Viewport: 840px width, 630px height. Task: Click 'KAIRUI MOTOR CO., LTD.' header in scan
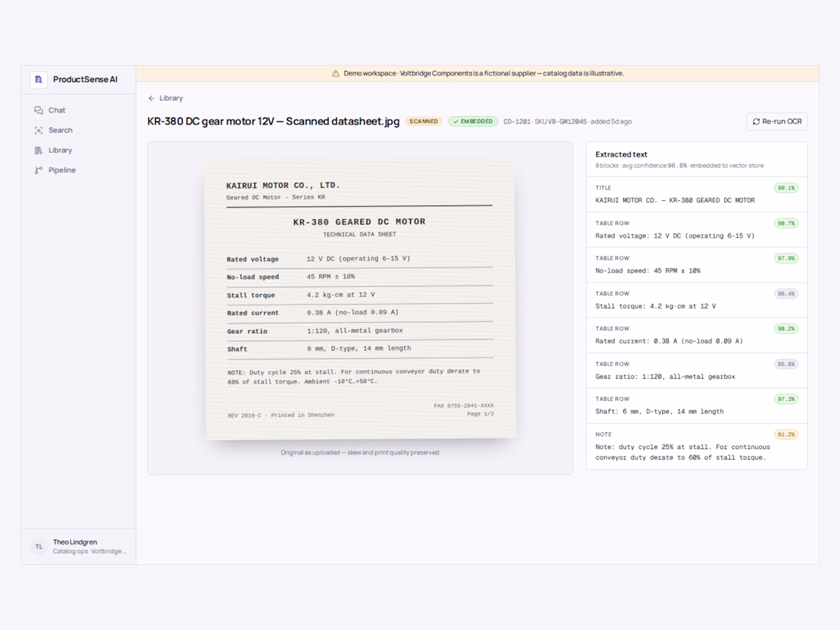pyautogui.click(x=283, y=186)
